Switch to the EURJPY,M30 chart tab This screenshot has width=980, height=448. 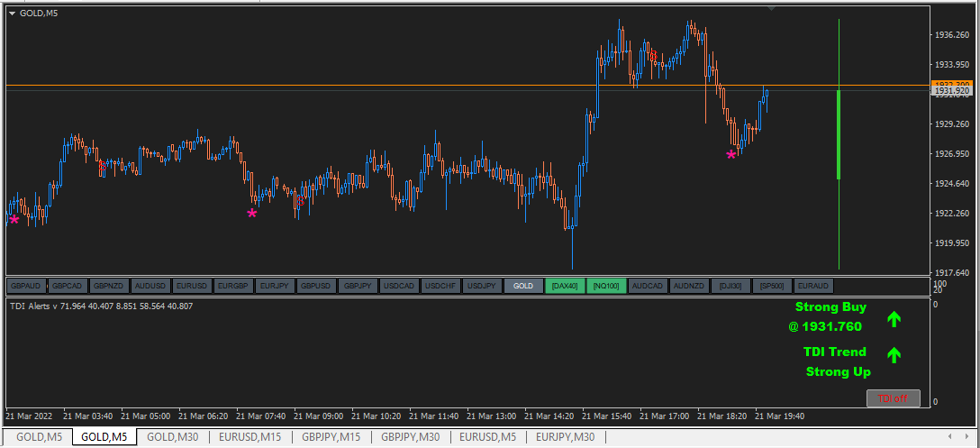coord(565,437)
